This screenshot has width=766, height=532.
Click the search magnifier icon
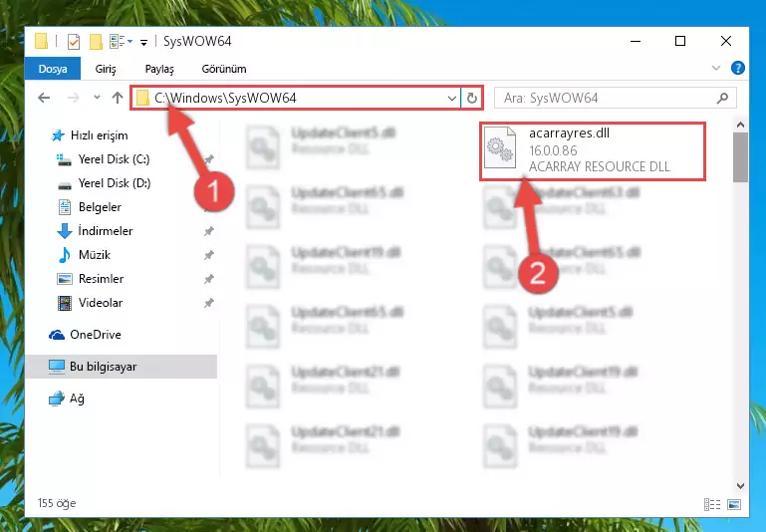tap(722, 99)
